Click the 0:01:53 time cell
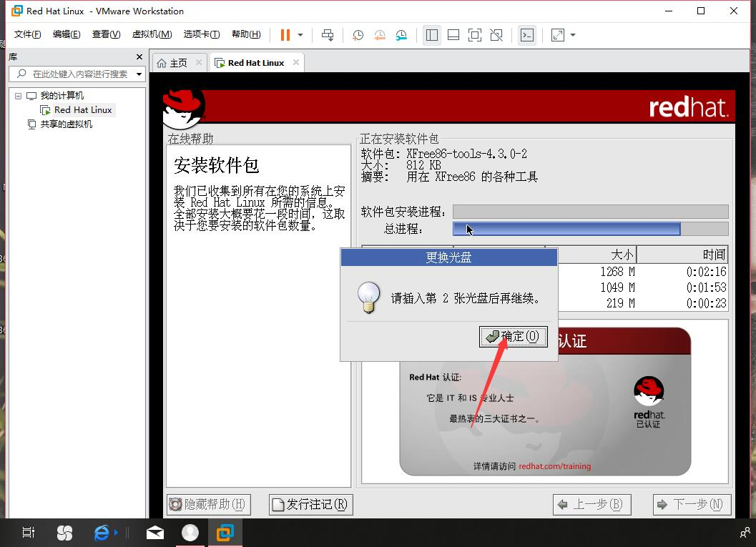Viewport: 756px width, 547px height. click(707, 287)
